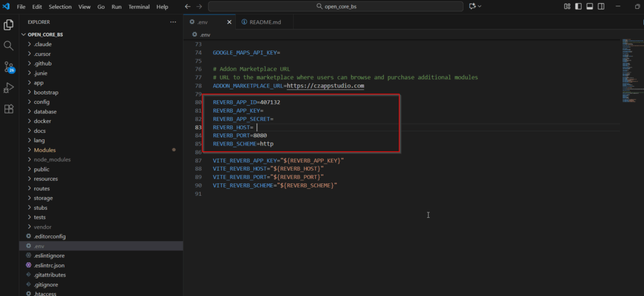Follow the https://czappstudio.com link

pos(325,86)
